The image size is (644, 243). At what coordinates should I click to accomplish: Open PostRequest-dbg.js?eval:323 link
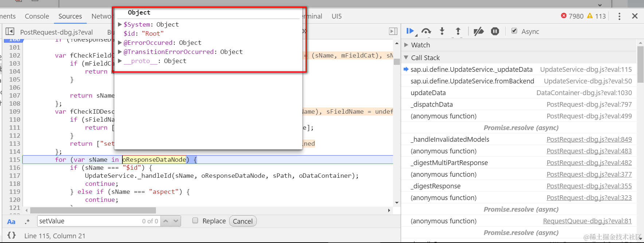pos(589,197)
